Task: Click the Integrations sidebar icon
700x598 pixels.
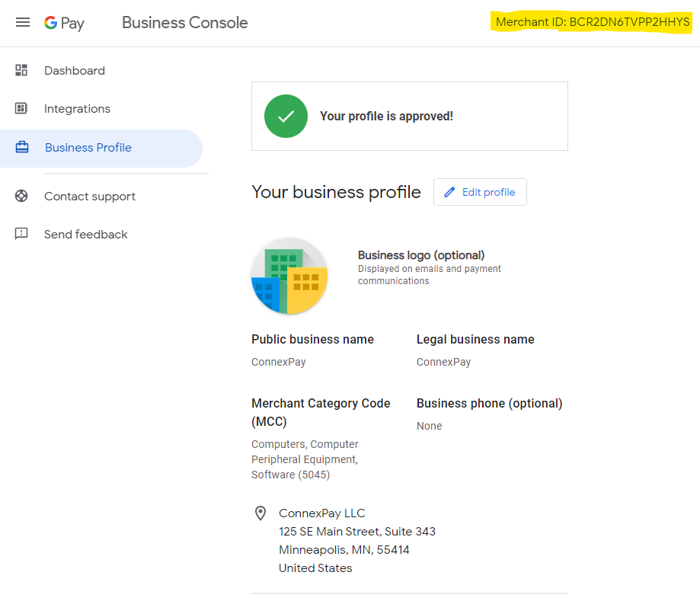Action: coord(21,108)
